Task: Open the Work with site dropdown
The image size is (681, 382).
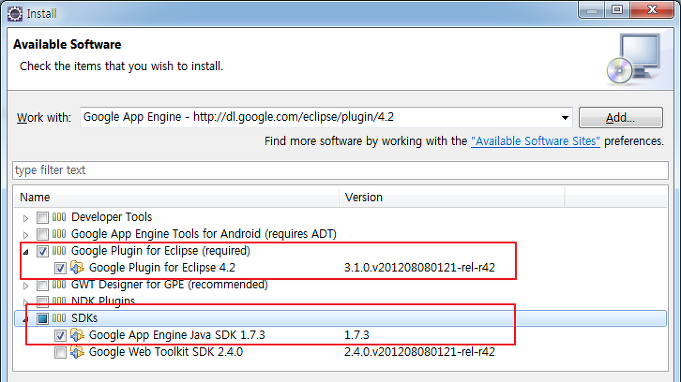Action: point(565,118)
